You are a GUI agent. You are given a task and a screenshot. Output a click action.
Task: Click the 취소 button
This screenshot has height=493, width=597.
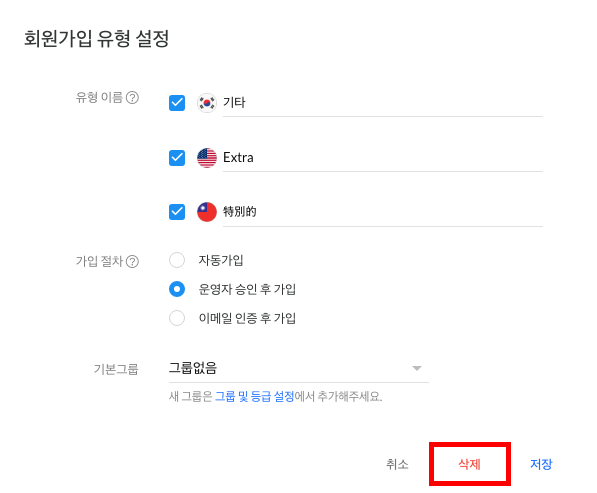[397, 464]
